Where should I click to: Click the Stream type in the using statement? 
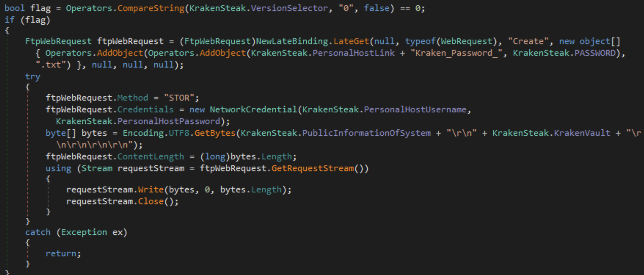(97, 168)
